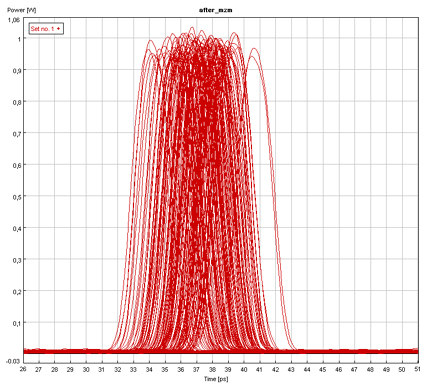Click the 'Set no. 1' legend entry
This screenshot has height=385, width=432.
tap(46, 29)
